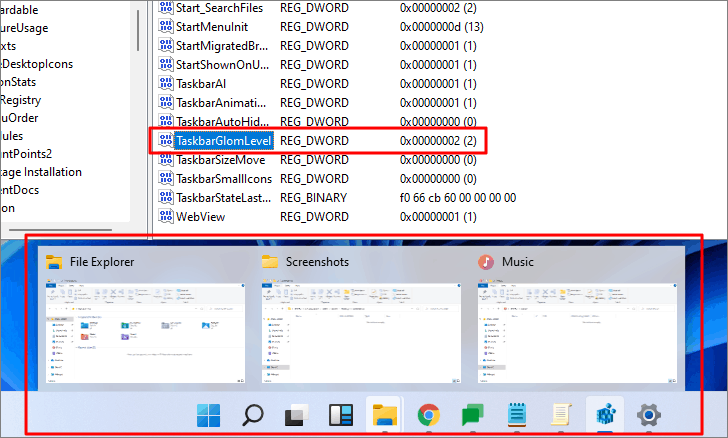Launch Google Chrome from taskbar
This screenshot has height=438, width=728.
[429, 415]
